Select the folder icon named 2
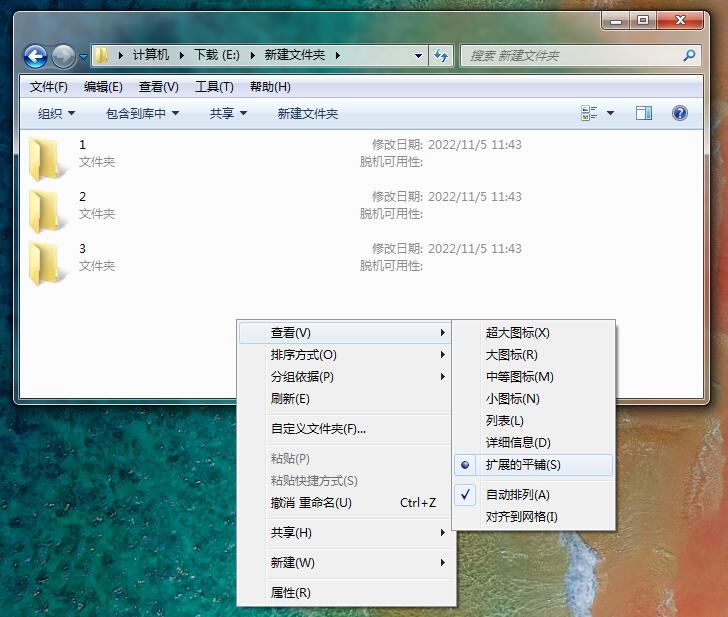 click(x=45, y=212)
